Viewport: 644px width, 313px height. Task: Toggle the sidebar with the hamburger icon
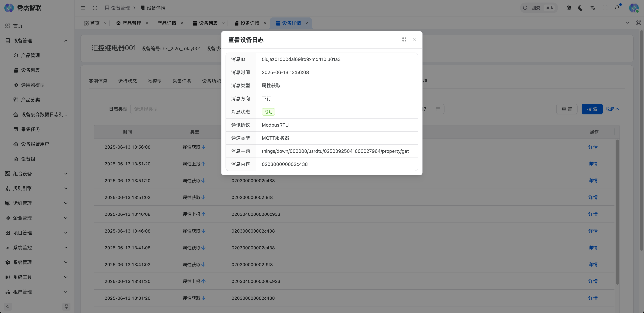tap(83, 8)
